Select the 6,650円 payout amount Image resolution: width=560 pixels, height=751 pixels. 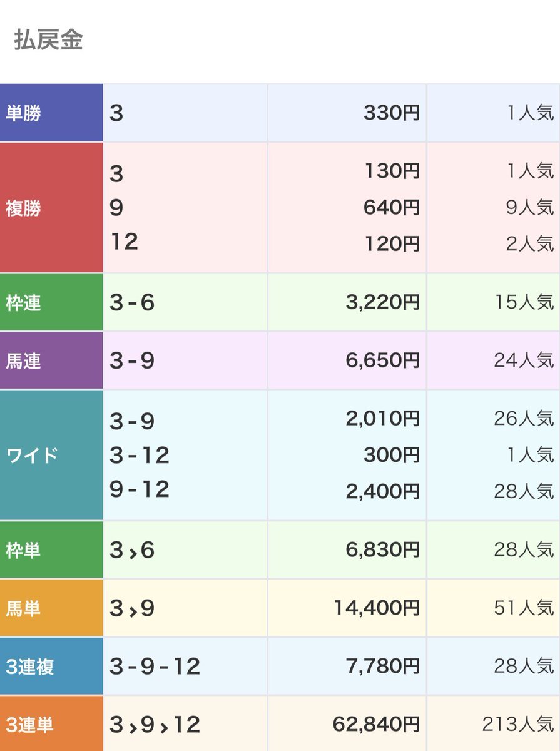[382, 360]
